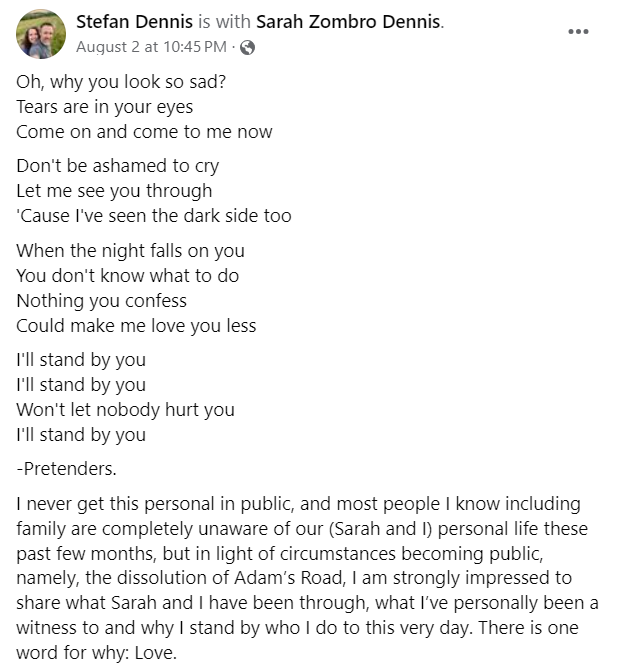Image resolution: width=620 pixels, height=670 pixels.
Task: Open Stefan Dennis profile picture thumbnail
Action: click(x=41, y=34)
